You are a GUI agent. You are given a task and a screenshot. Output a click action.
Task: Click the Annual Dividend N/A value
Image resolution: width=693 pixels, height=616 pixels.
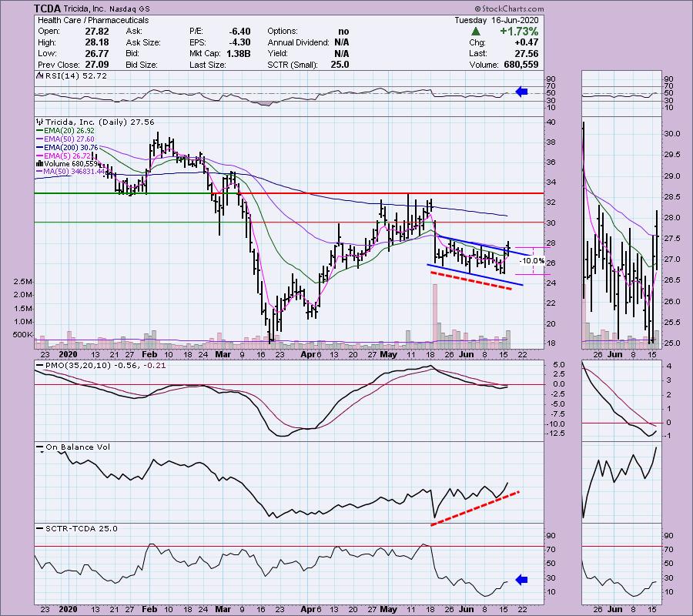[342, 42]
